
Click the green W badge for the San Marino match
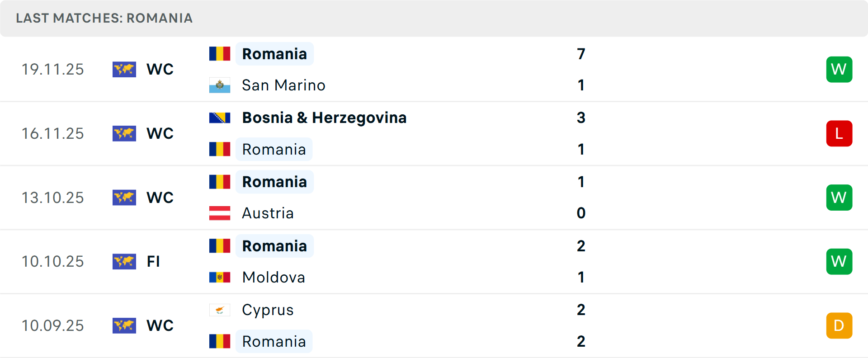coord(839,69)
